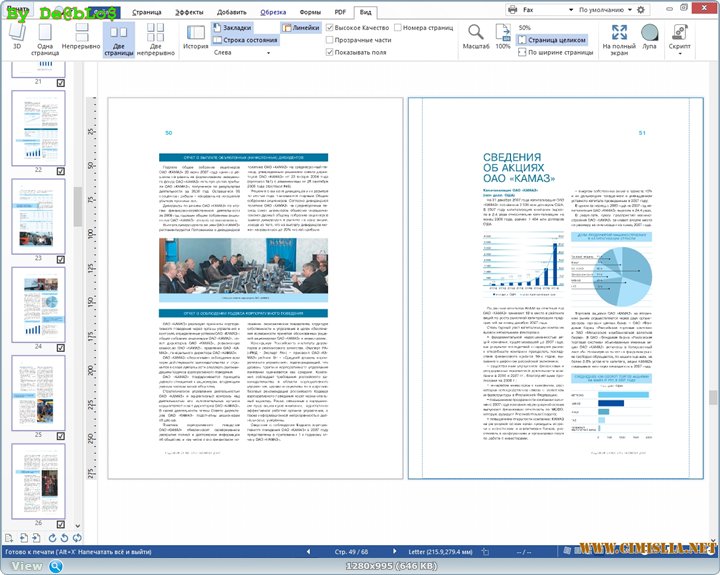The image size is (720, 575).
Task: Activate the Лупа magnifier tool
Action: pos(649,34)
